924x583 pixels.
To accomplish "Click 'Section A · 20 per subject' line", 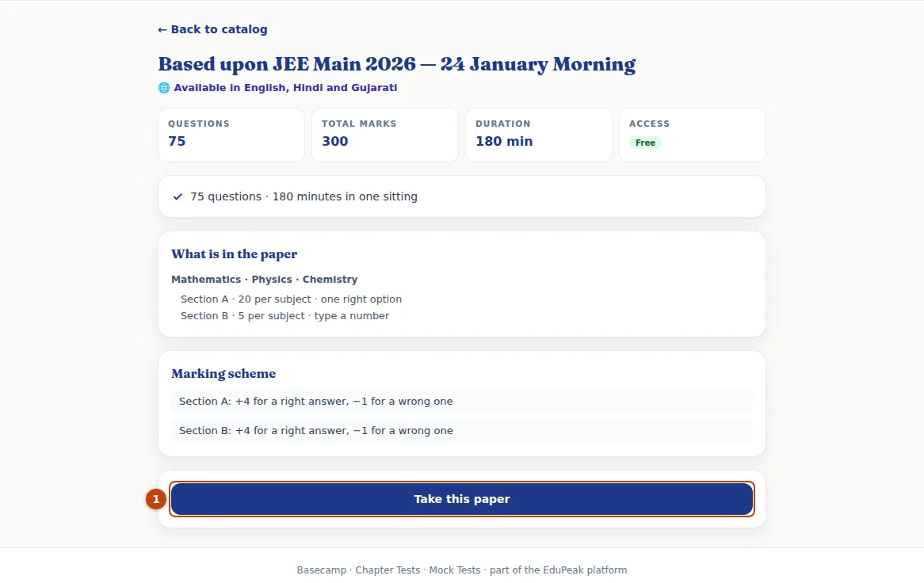I will point(291,299).
